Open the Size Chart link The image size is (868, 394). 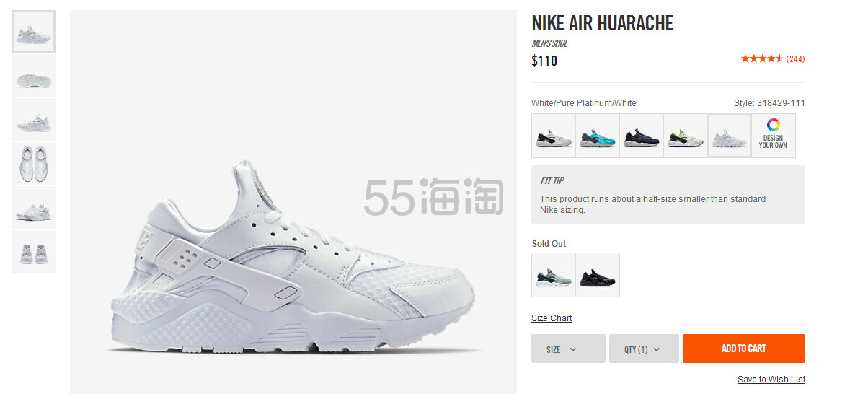tap(552, 318)
